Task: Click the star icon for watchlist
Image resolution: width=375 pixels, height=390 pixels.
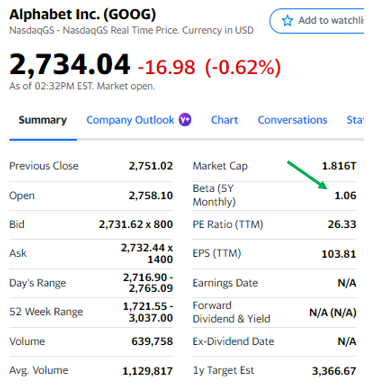Action: point(287,21)
